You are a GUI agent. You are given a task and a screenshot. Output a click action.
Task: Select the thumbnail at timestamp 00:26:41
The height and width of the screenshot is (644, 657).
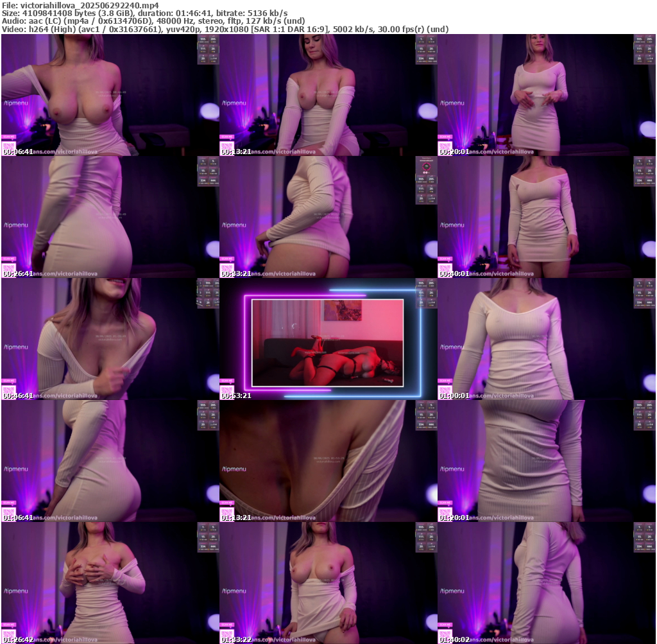click(110, 217)
